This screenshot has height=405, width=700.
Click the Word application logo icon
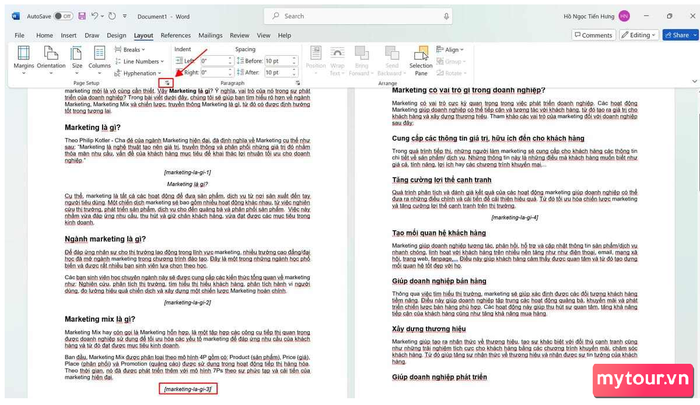pos(16,16)
